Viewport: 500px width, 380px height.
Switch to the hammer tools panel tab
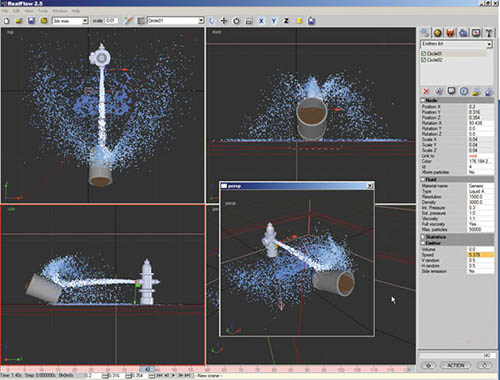pyautogui.click(x=489, y=33)
